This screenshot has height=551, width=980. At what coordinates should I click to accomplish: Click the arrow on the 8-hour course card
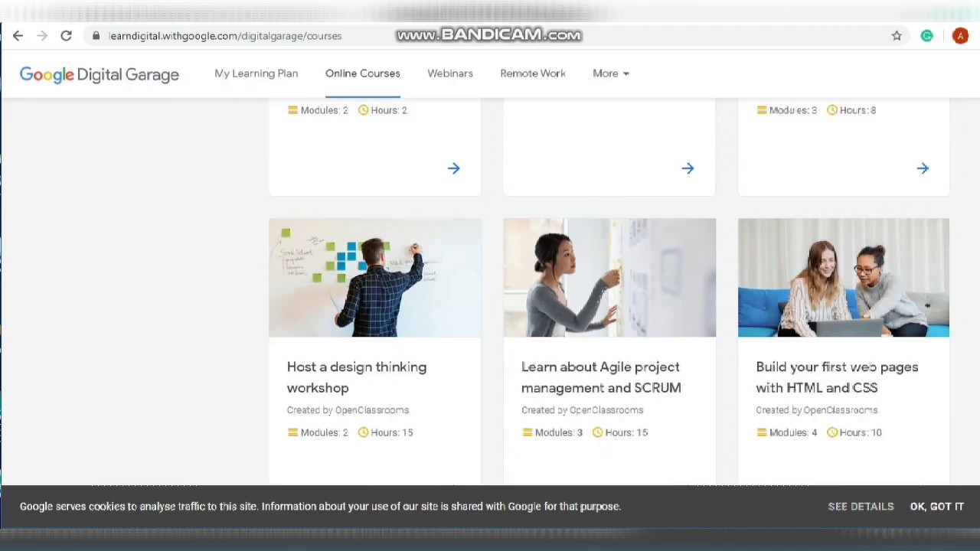pyautogui.click(x=923, y=168)
